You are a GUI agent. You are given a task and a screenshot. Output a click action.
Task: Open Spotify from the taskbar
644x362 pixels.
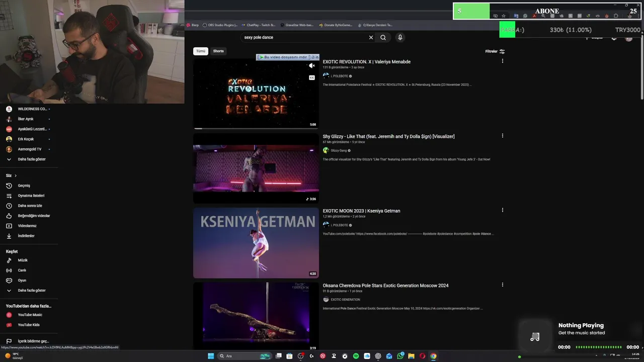[356, 356]
